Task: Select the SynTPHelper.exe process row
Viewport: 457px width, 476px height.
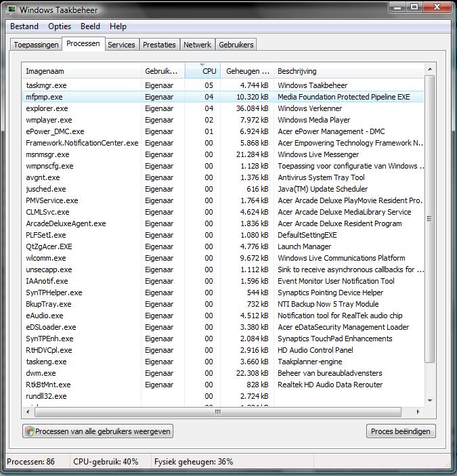Action: 223,293
